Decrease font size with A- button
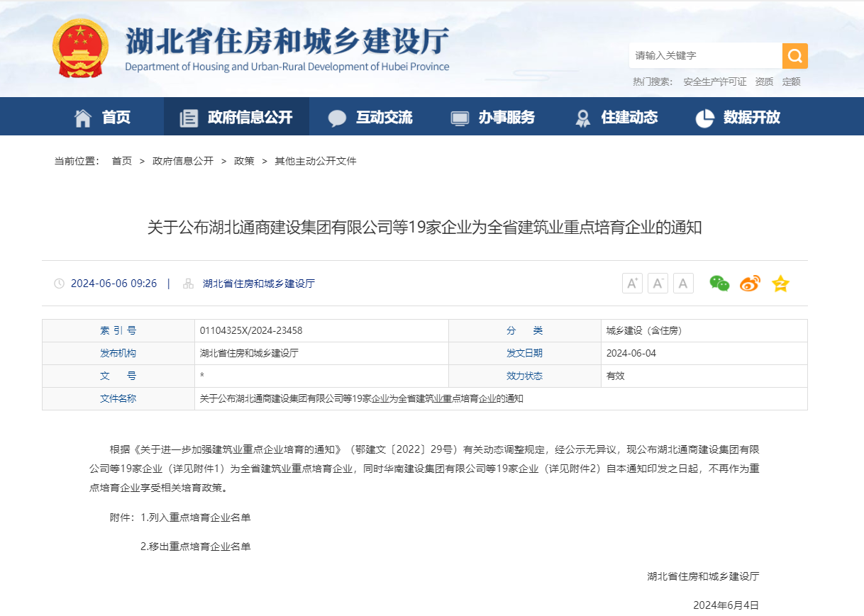The width and height of the screenshot is (864, 616). pos(658,284)
